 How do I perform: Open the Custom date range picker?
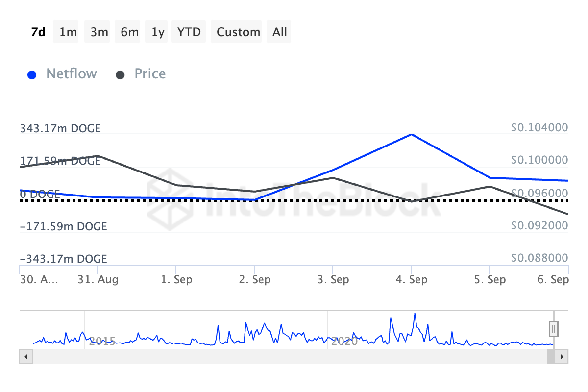pos(238,32)
